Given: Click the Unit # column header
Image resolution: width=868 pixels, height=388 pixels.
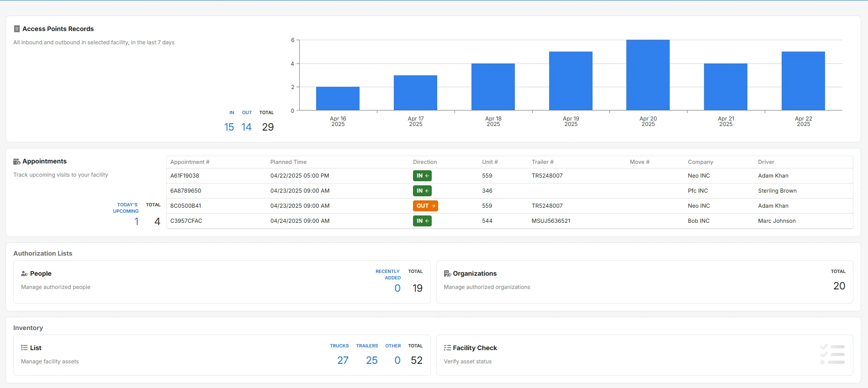Looking at the screenshot, I should pos(490,162).
